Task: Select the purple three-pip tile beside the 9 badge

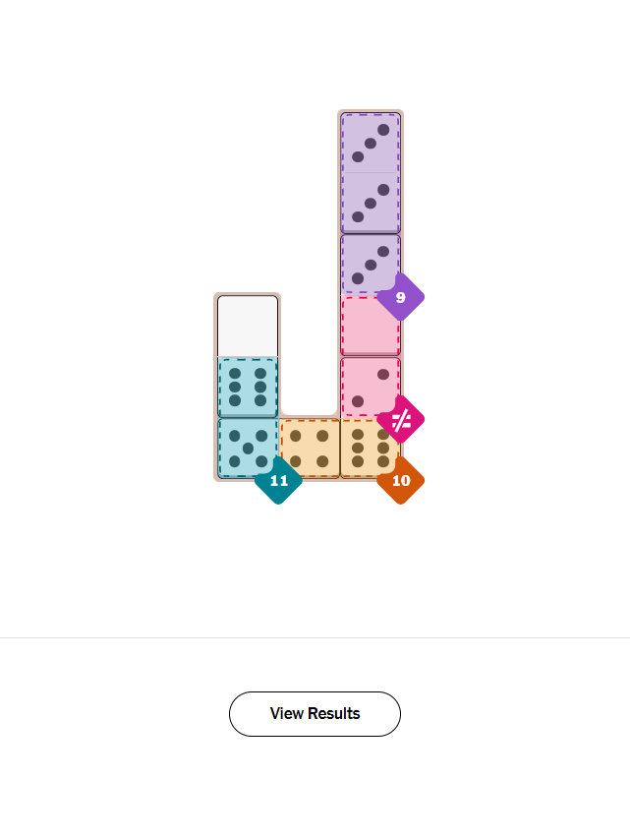Action: pos(371,265)
